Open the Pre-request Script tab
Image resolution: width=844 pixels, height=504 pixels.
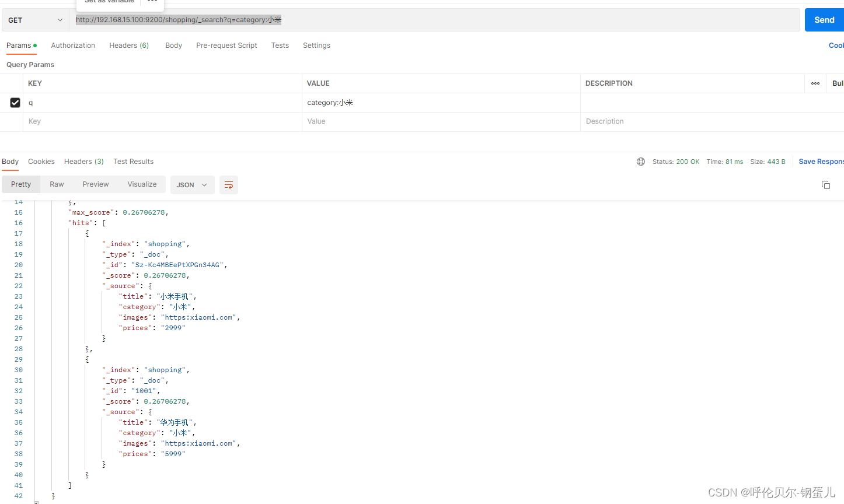pos(226,45)
